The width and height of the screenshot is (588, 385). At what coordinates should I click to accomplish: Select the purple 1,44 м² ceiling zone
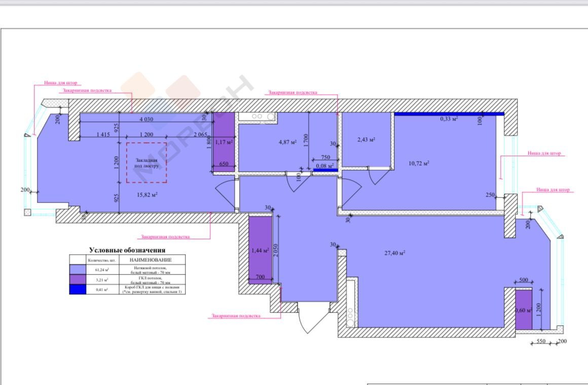click(x=260, y=248)
